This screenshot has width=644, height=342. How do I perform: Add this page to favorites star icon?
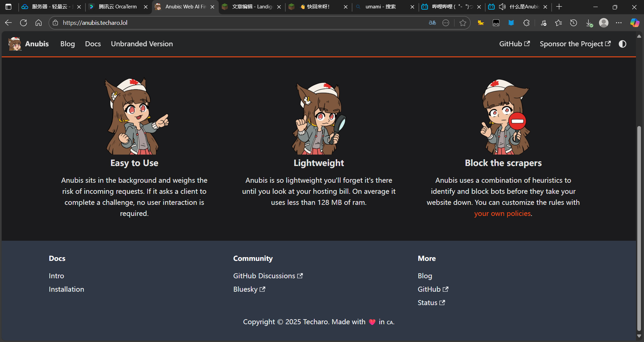(463, 23)
